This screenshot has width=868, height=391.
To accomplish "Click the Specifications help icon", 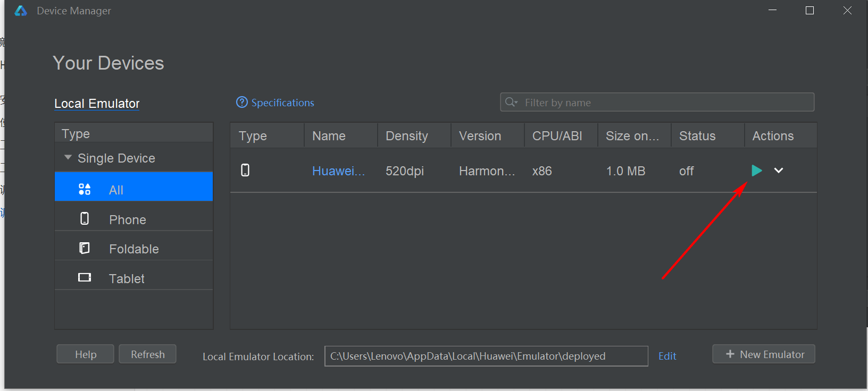I will (x=242, y=103).
